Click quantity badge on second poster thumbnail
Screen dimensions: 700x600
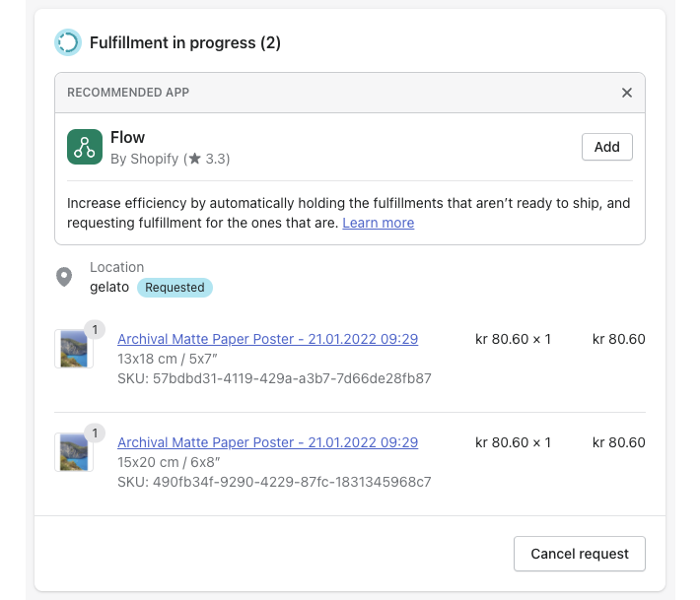95,433
